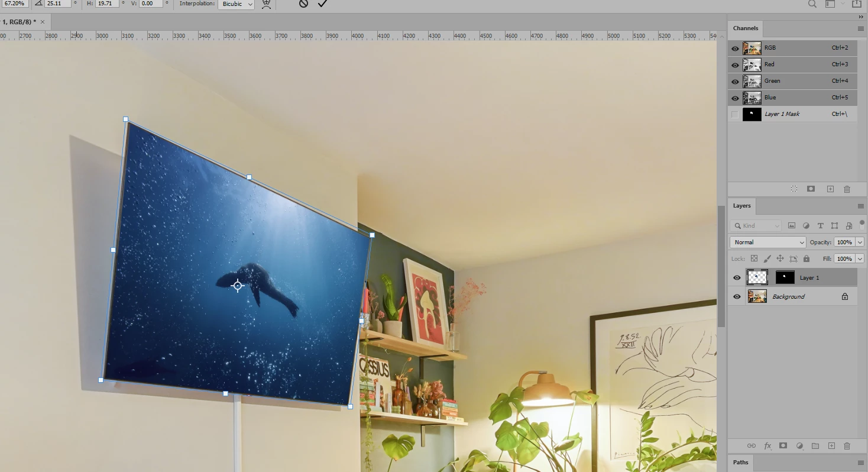Click the horizontal skew H field

[108, 4]
